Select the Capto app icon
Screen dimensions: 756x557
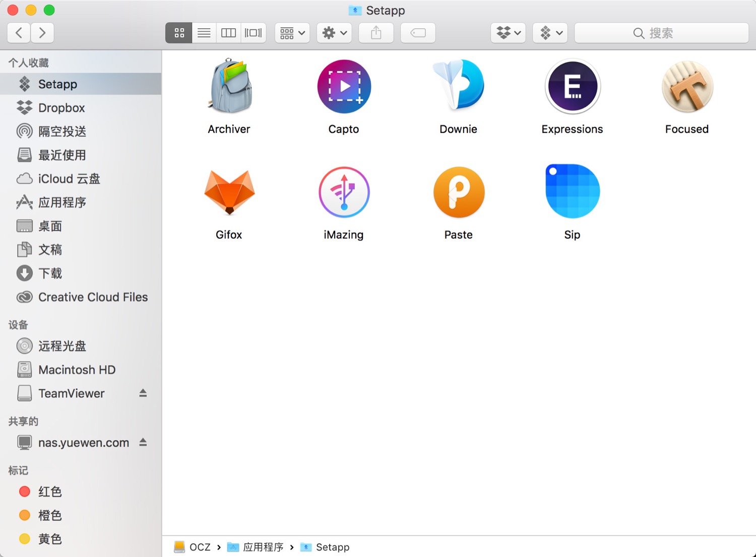(x=344, y=87)
